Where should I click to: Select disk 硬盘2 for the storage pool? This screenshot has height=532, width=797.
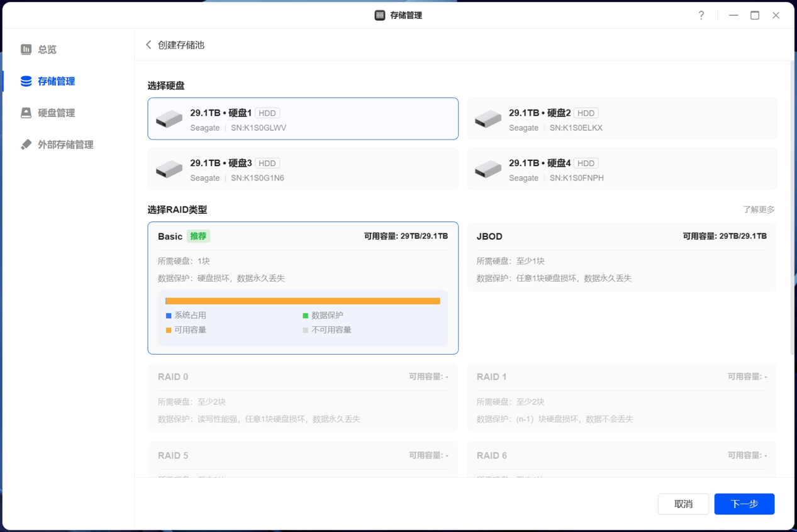[621, 118]
